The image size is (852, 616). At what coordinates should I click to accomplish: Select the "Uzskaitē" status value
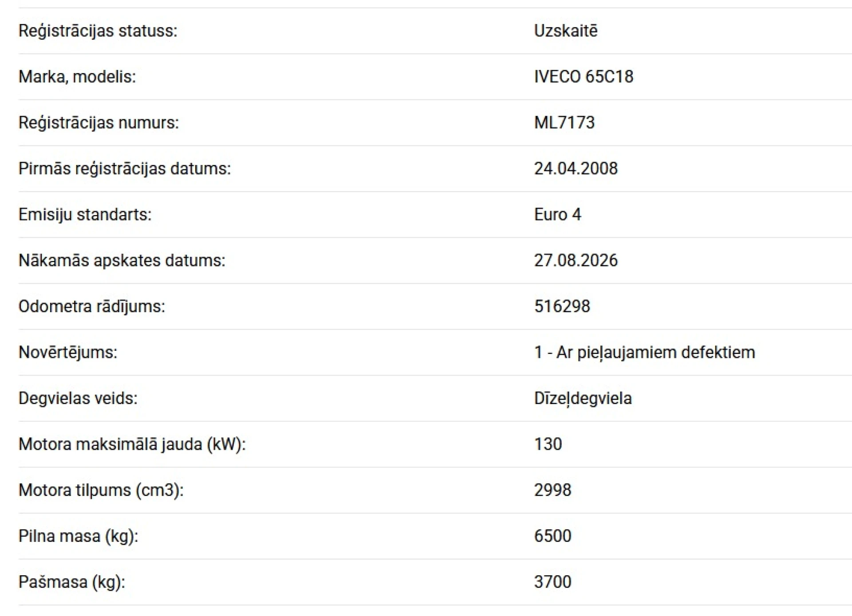566,31
